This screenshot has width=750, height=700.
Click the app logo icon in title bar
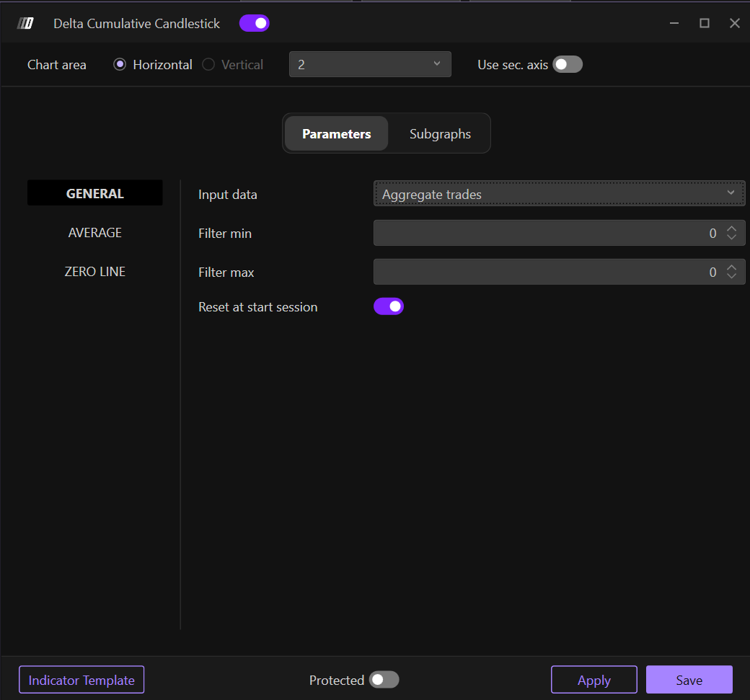[x=25, y=23]
